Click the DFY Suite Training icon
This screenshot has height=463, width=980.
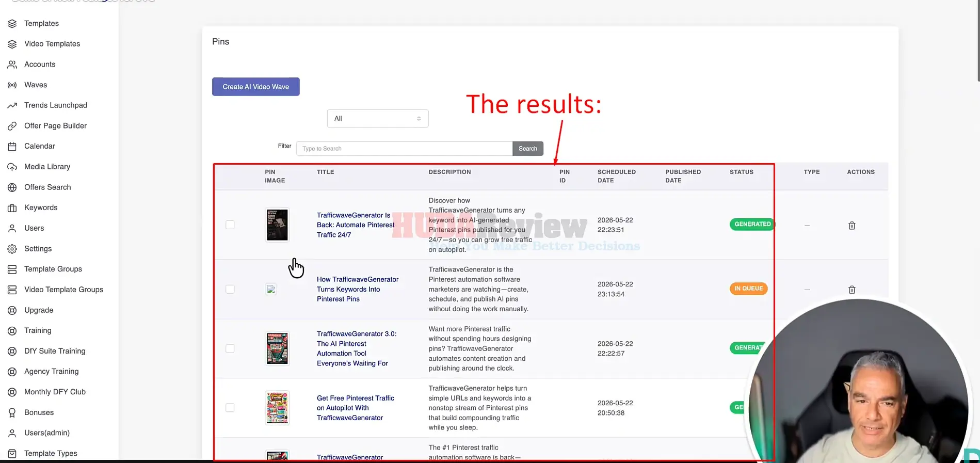click(x=12, y=351)
